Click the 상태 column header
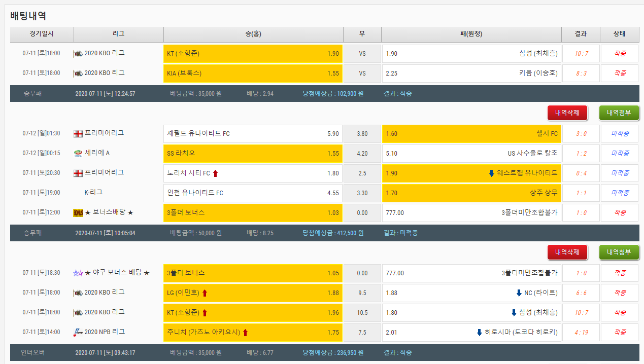The height and width of the screenshot is (364, 644). (x=619, y=34)
